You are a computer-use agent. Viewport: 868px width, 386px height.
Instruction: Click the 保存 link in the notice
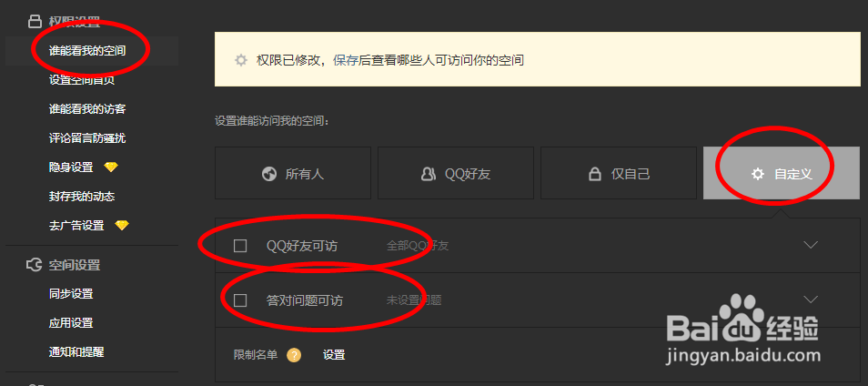pyautogui.click(x=346, y=60)
